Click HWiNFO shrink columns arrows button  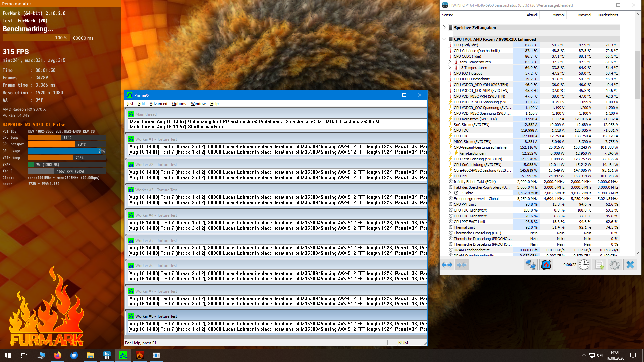point(462,265)
